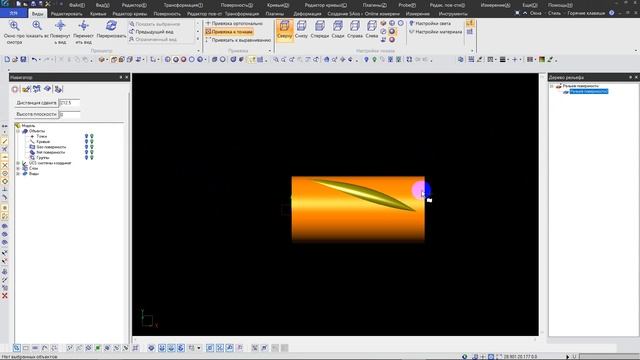Open the Undo history dropdown arrow
The width and height of the screenshot is (640, 360).
40,60
